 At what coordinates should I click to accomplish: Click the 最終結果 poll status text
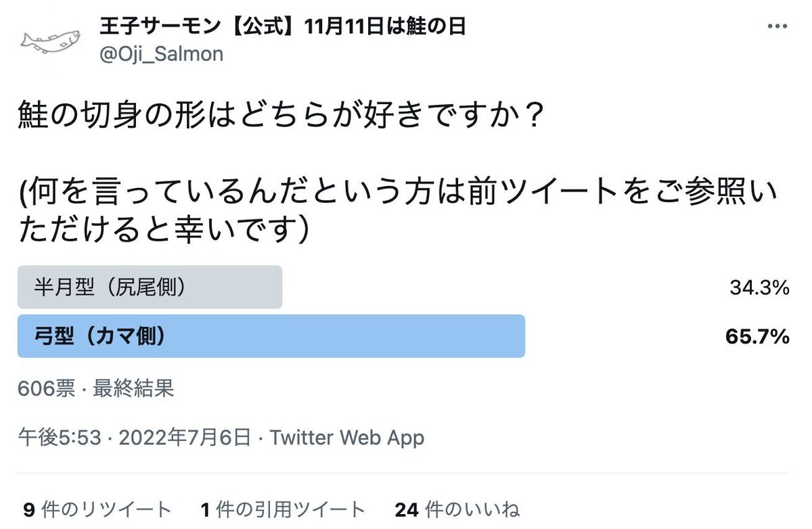coord(133,388)
